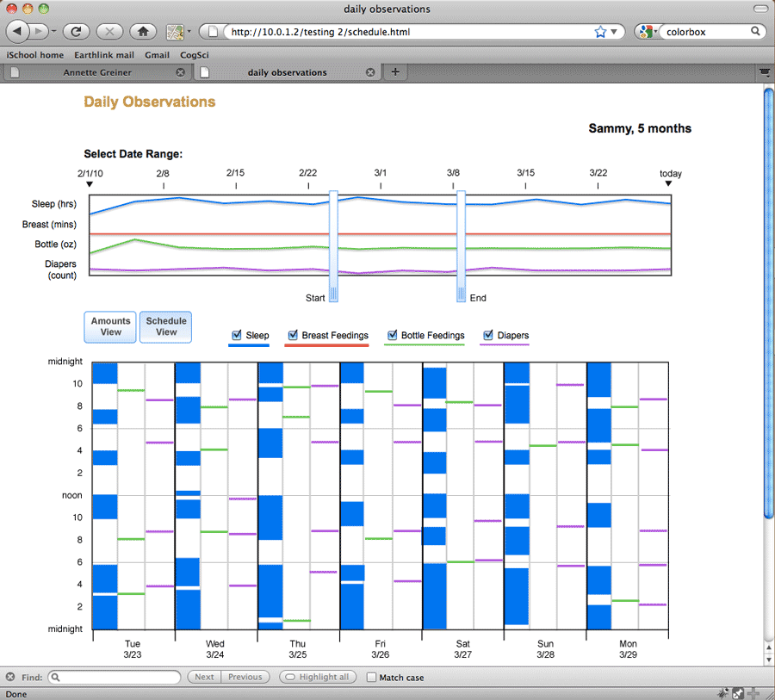Expand the list all tabs dropdown
Image resolution: width=775 pixels, height=700 pixels.
click(x=764, y=73)
